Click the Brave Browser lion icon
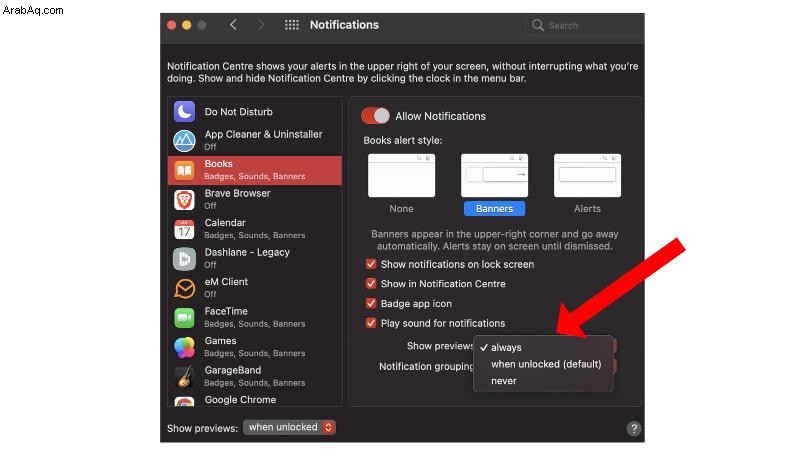800x450 pixels. (184, 200)
